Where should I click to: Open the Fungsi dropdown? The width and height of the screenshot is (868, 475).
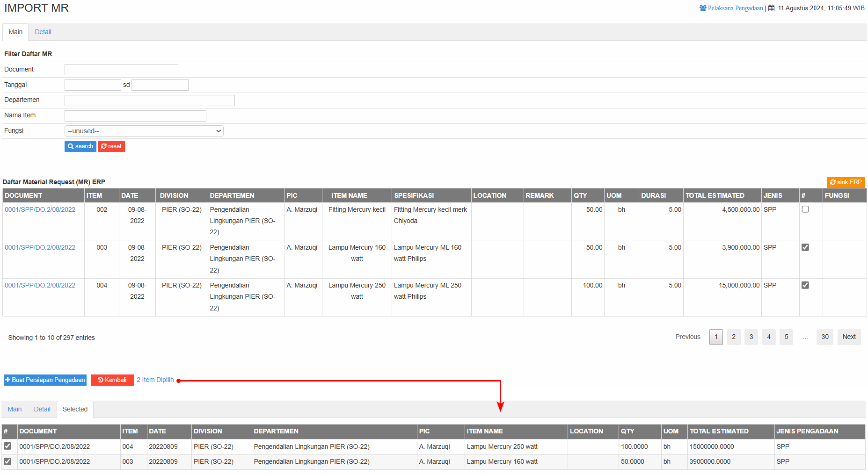tap(144, 131)
